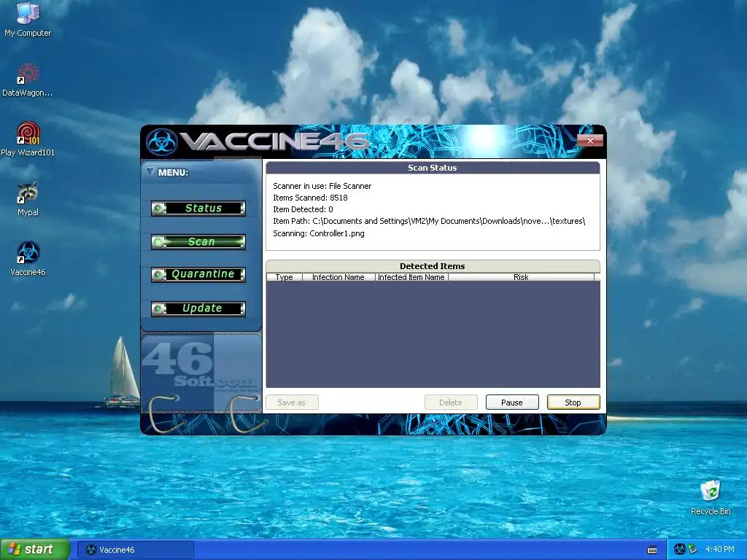This screenshot has height=560, width=747.
Task: Close the Vaccine46 window
Action: (589, 141)
